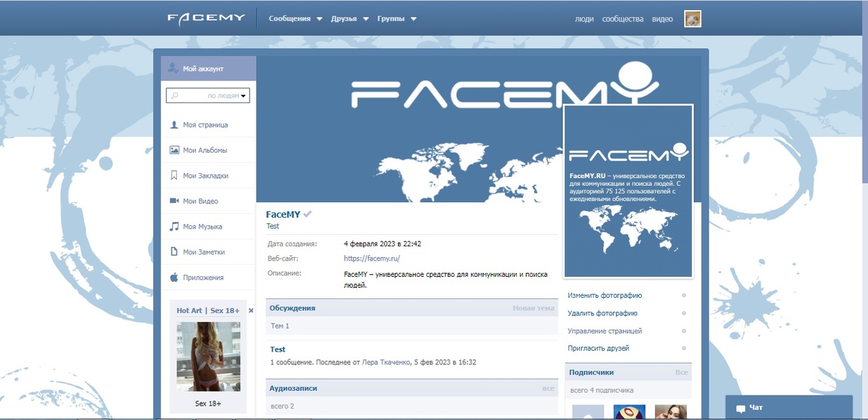Click the document icon beside Мои Заметки
This screenshot has height=420, width=868.
coord(174,252)
